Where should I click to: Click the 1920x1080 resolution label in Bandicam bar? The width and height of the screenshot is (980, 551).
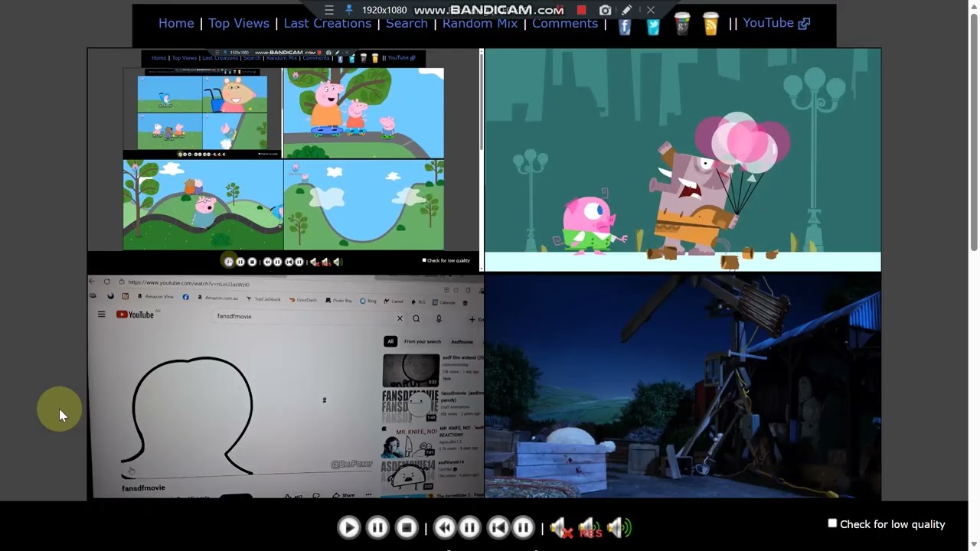pos(384,10)
